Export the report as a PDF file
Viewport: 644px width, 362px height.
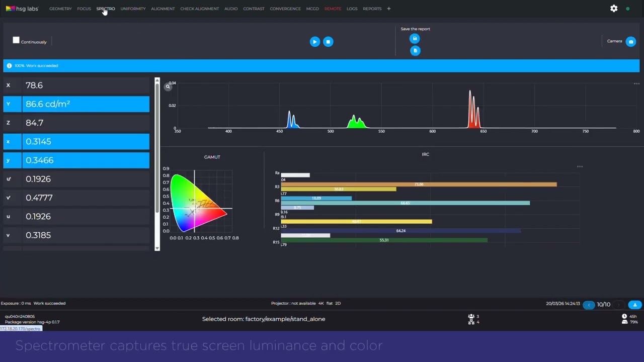click(x=415, y=50)
